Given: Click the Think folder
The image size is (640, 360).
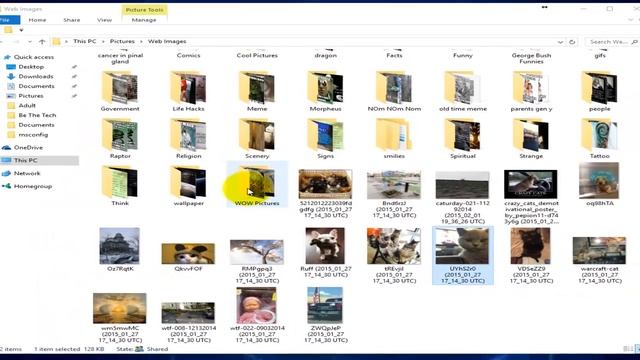Looking at the screenshot, I should tap(120, 186).
